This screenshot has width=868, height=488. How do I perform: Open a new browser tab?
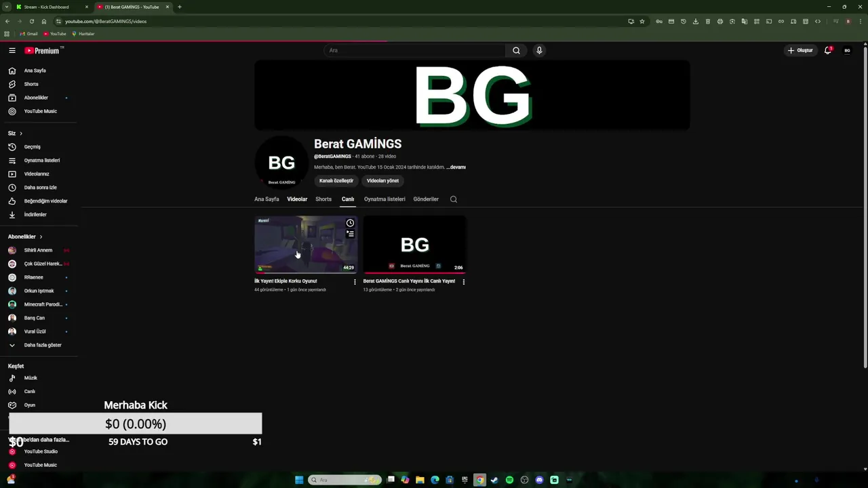(x=180, y=7)
